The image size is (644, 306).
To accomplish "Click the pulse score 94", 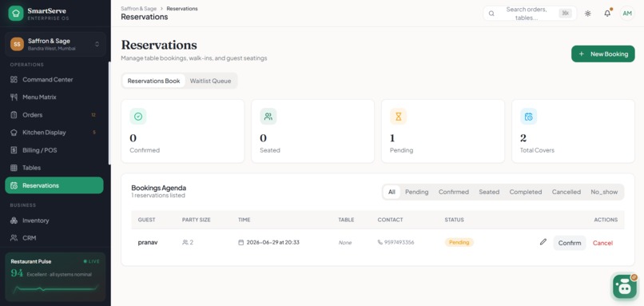I will tap(17, 273).
